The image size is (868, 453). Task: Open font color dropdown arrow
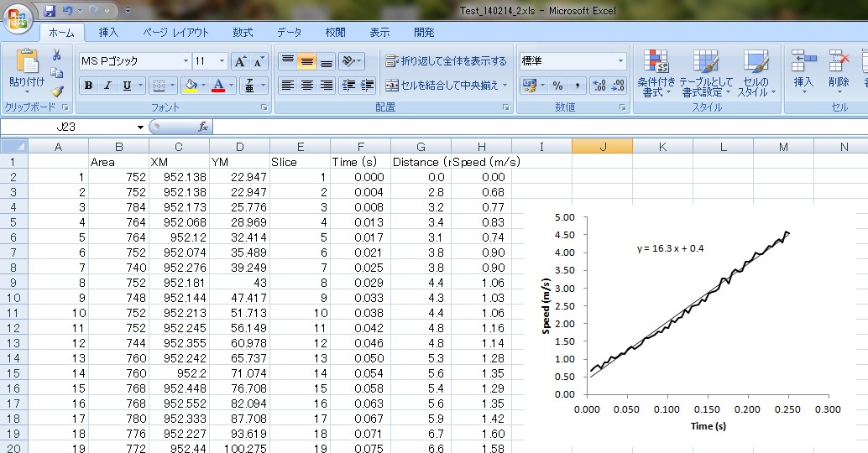tap(232, 86)
